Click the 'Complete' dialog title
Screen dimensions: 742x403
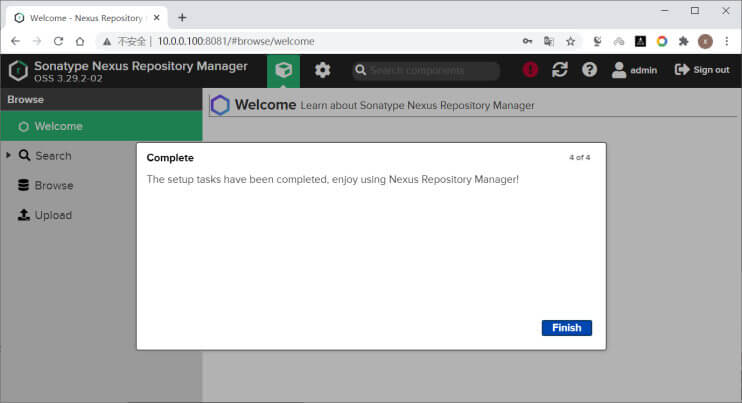(x=170, y=158)
